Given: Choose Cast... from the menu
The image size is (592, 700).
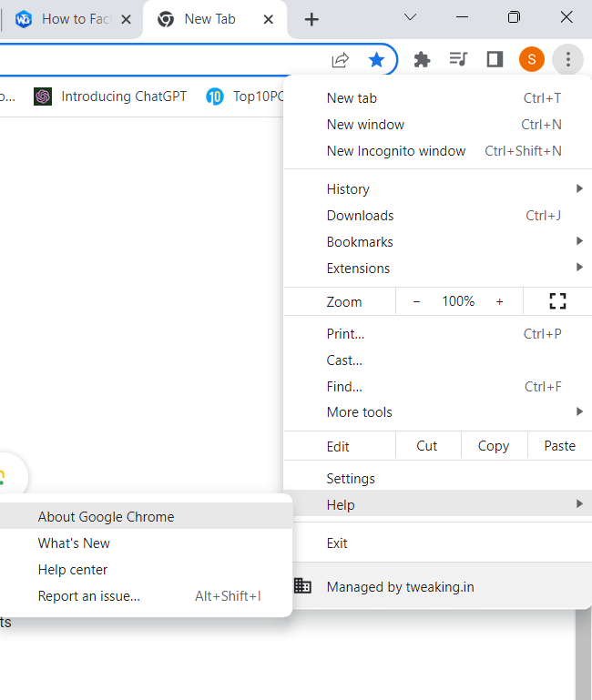Looking at the screenshot, I should [438, 360].
